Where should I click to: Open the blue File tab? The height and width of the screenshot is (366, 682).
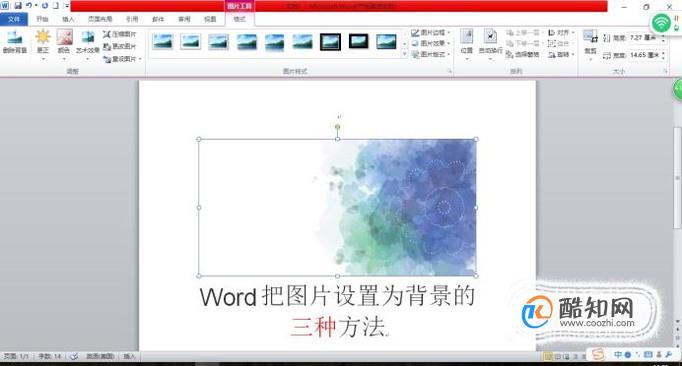pos(14,19)
